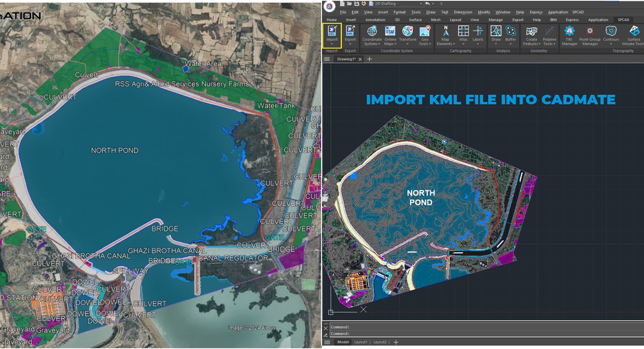The height and width of the screenshot is (349, 644).
Task: Open the TIN Manager
Action: click(569, 31)
